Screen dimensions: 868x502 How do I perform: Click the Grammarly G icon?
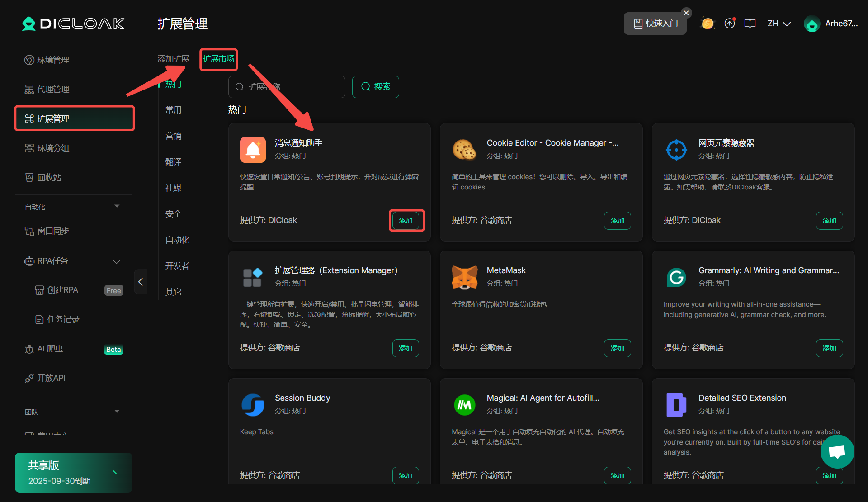point(676,277)
